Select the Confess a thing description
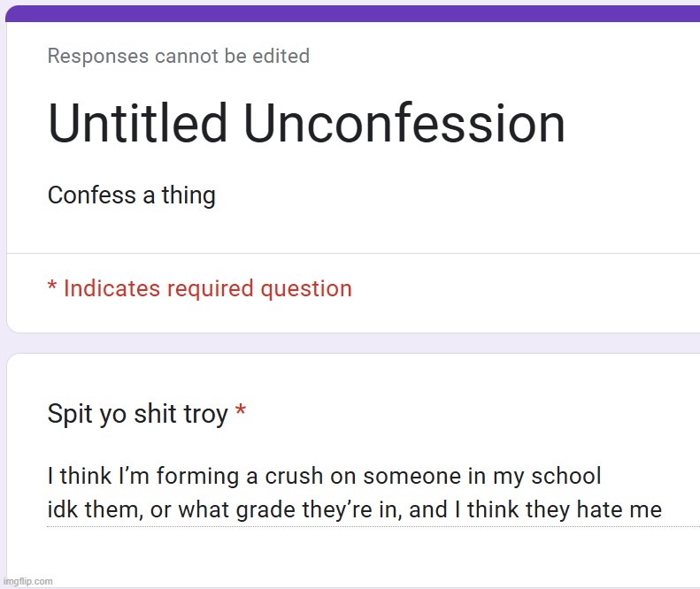The image size is (700, 589). [x=132, y=195]
